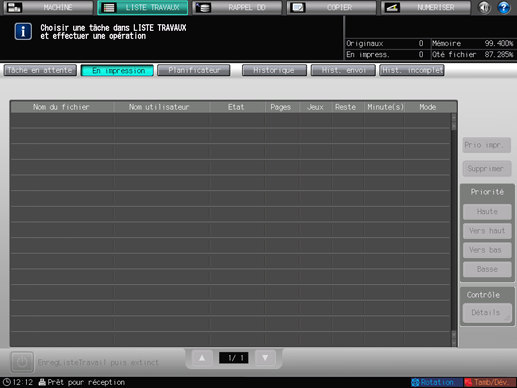The image size is (517, 388).
Task: Click the Etat column header
Action: coord(237,107)
